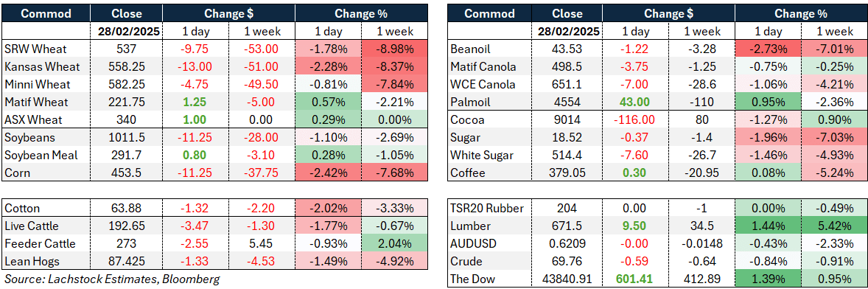868x289 pixels.
Task: Click the Kansas Wheat 1 week percent cell
Action: click(x=394, y=67)
